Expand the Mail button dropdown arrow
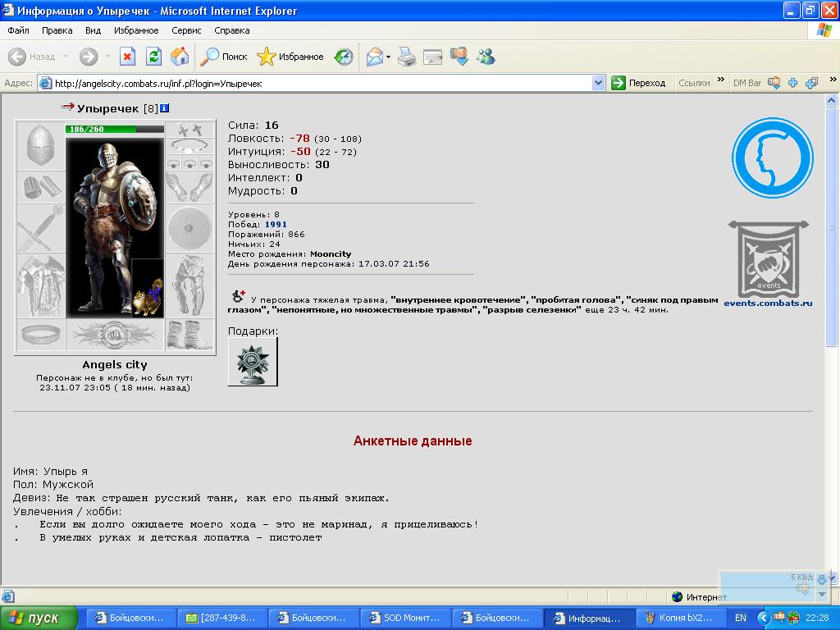Screen dimensions: 840x630 pyautogui.click(x=389, y=57)
